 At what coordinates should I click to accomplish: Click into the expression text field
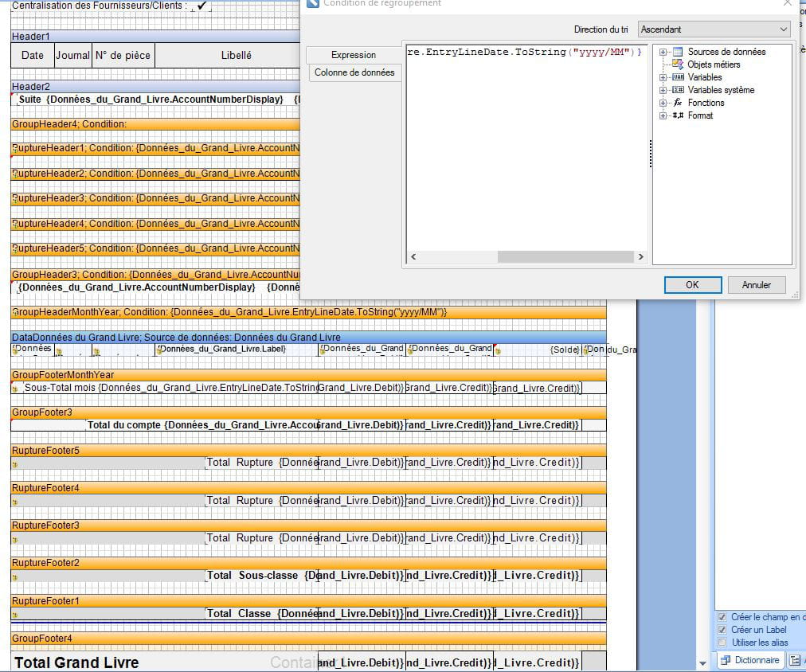[x=526, y=149]
